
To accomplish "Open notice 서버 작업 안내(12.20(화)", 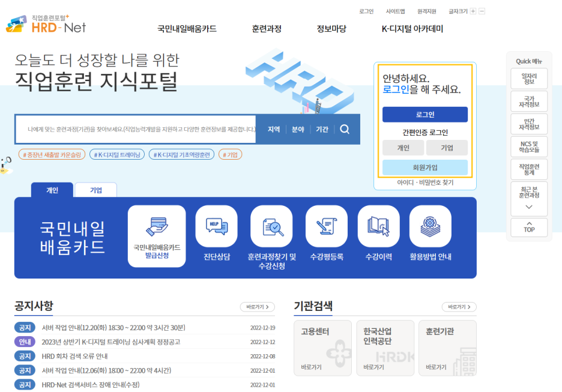I will 113,328.
